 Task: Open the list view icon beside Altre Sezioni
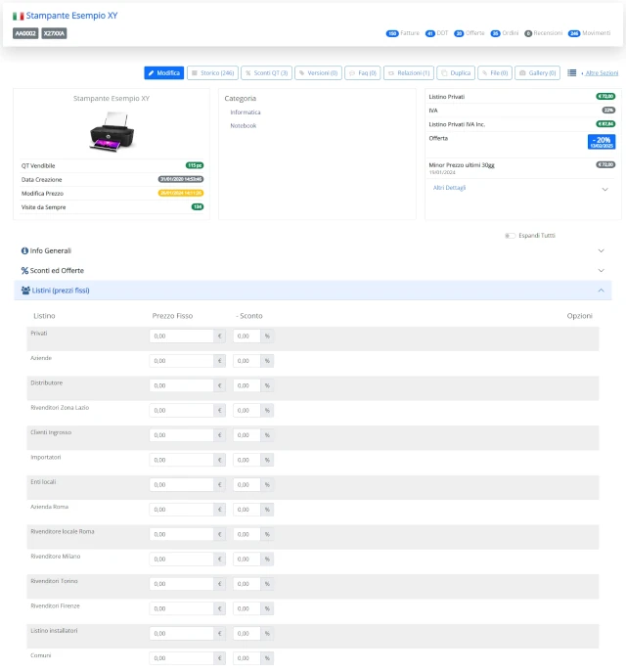point(571,72)
